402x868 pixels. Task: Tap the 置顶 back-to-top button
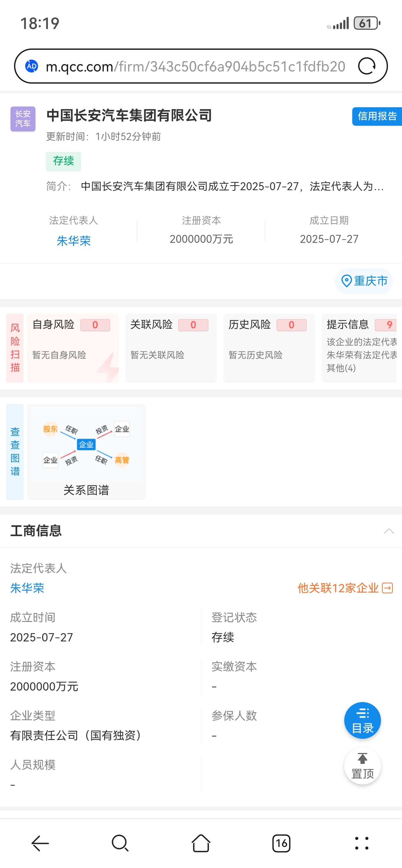[x=362, y=766]
